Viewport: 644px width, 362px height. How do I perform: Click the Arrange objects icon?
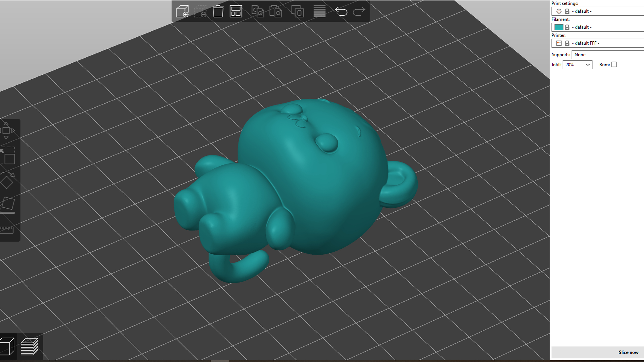pyautogui.click(x=236, y=11)
